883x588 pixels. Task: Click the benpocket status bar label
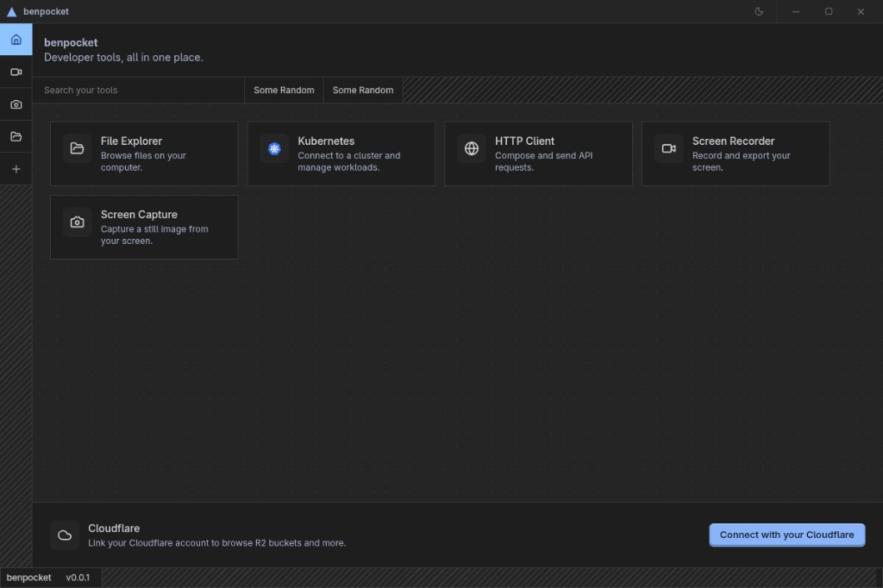point(28,578)
